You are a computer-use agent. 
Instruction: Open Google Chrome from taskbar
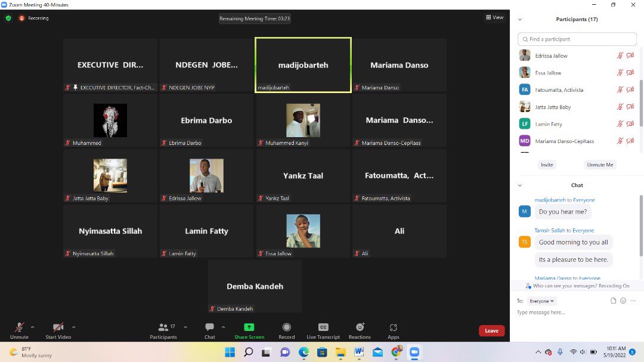tap(396, 352)
